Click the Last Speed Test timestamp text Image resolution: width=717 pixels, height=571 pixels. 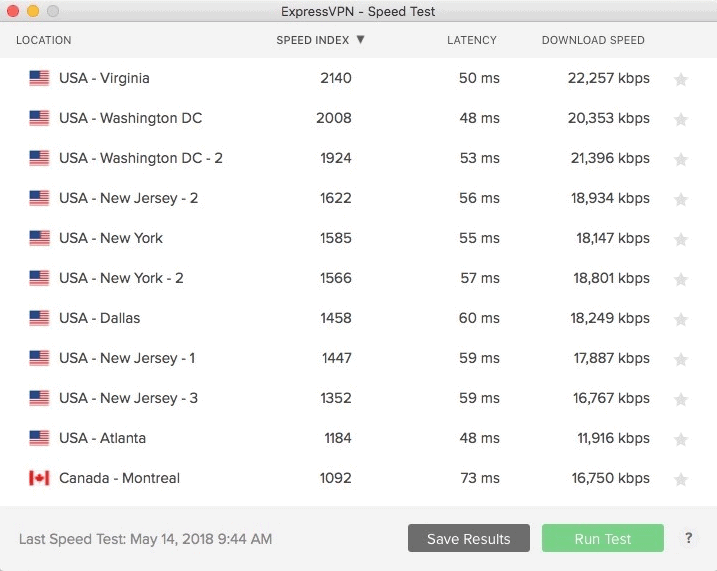point(145,539)
